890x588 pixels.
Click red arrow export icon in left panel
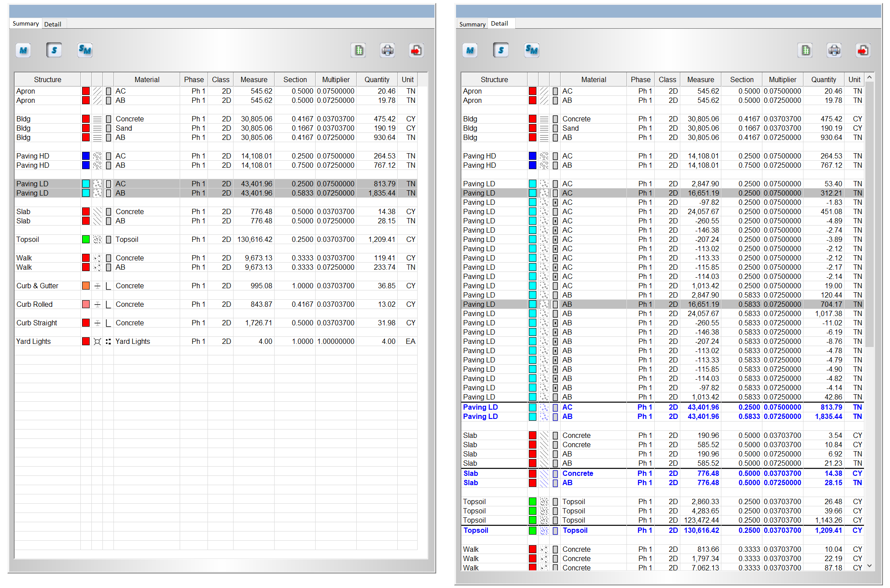click(416, 50)
